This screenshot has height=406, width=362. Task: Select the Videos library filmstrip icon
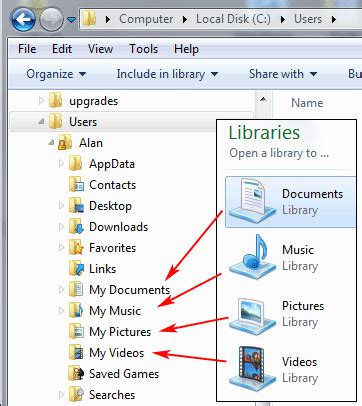(x=252, y=369)
